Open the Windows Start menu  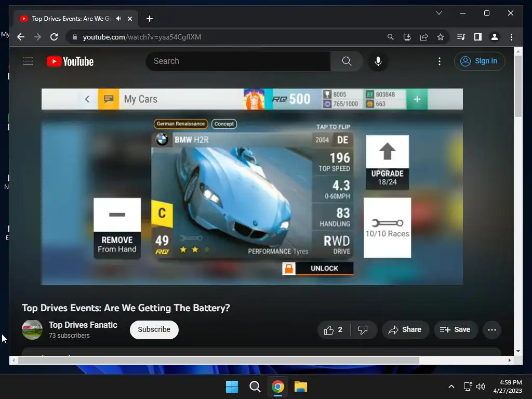point(232,387)
